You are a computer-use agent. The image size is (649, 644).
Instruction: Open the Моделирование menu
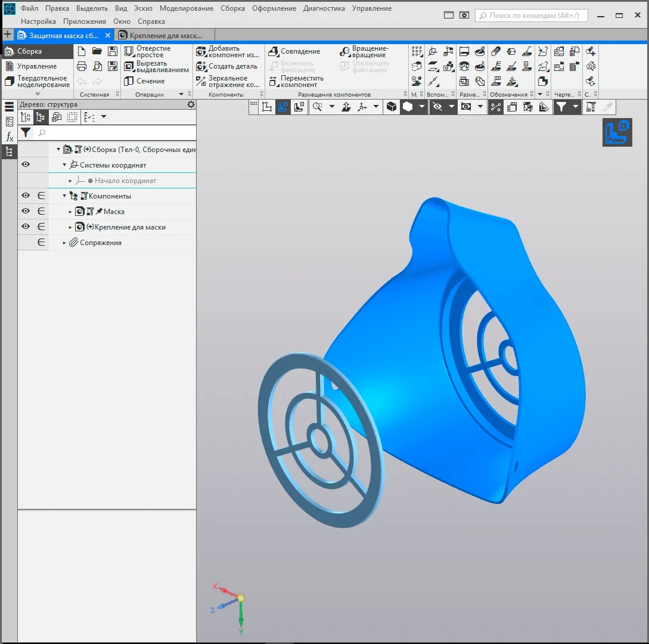(186, 8)
